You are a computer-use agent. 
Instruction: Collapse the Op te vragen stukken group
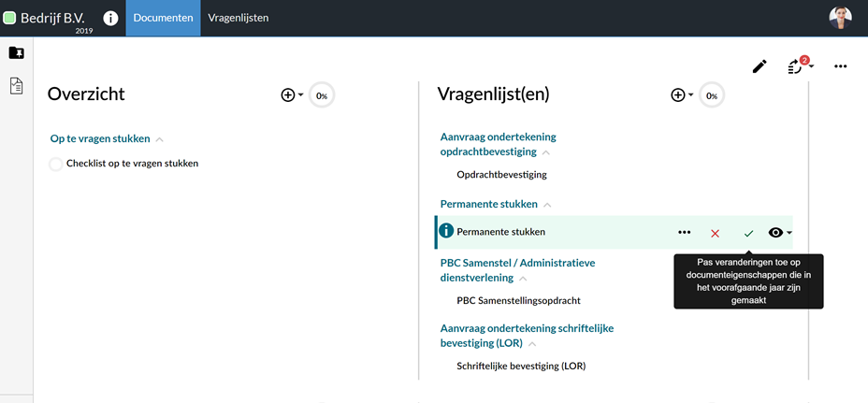click(159, 139)
